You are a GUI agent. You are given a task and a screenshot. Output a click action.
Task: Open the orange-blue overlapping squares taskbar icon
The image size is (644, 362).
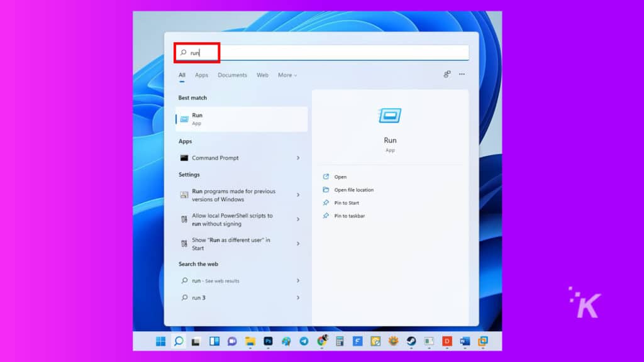(x=483, y=341)
